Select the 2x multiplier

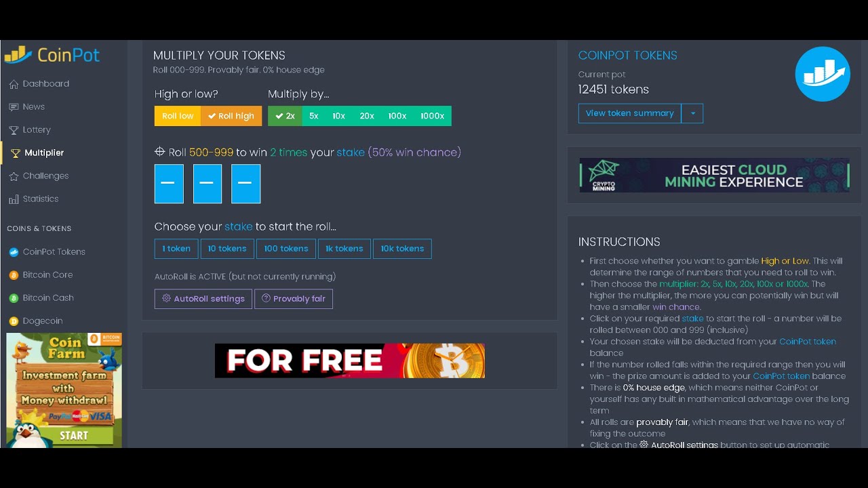[285, 116]
